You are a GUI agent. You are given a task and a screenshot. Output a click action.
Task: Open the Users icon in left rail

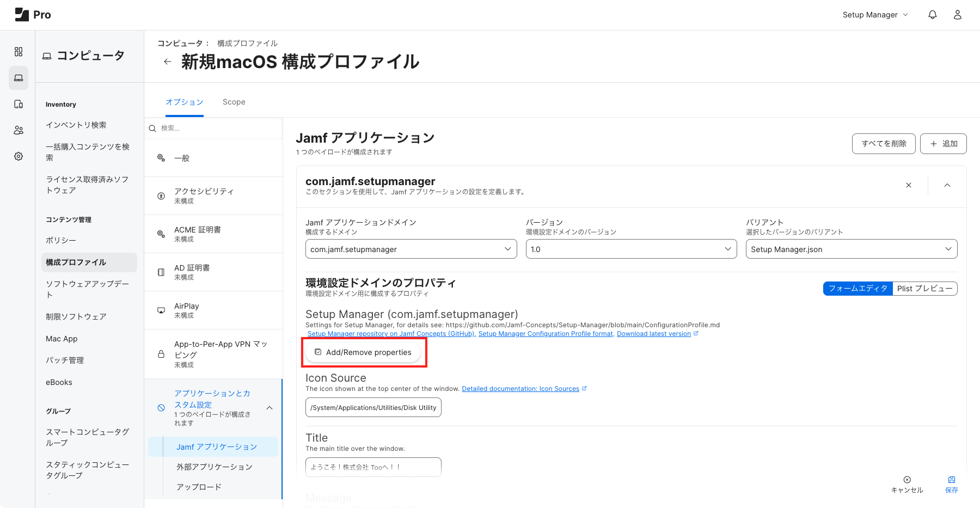(19, 130)
